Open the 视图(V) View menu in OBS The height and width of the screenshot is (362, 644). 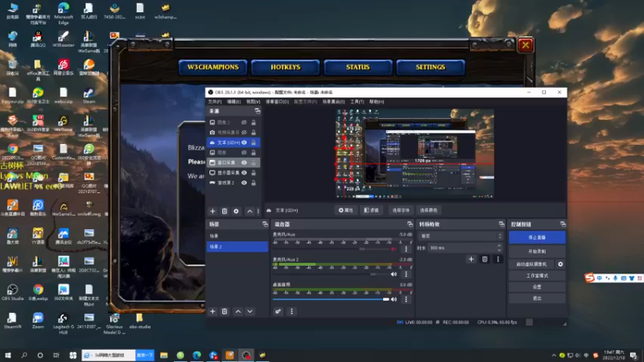(x=253, y=102)
